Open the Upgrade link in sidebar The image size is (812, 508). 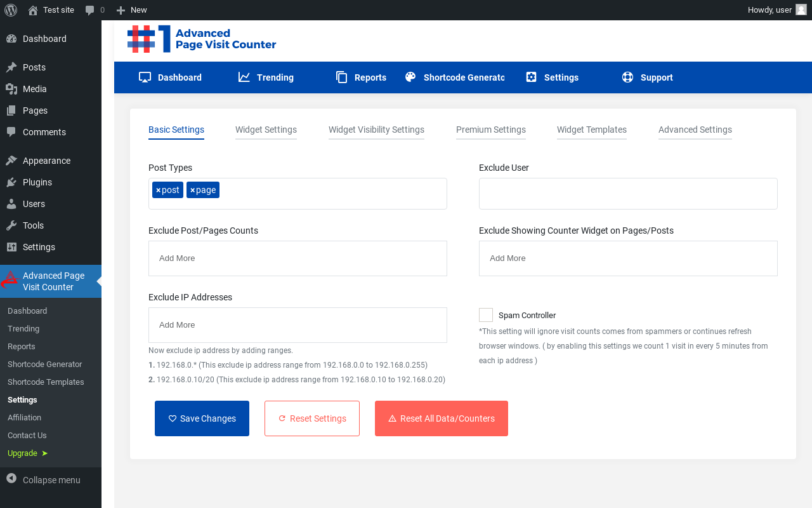click(x=27, y=453)
